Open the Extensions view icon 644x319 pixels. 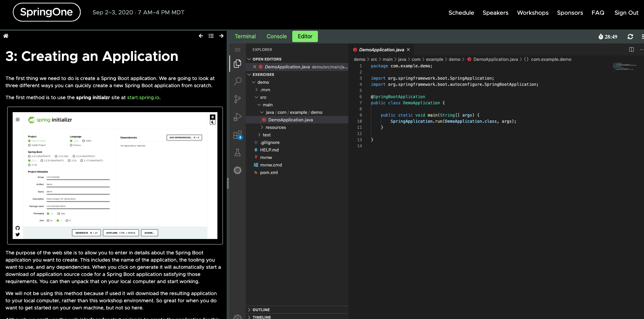pos(238,135)
